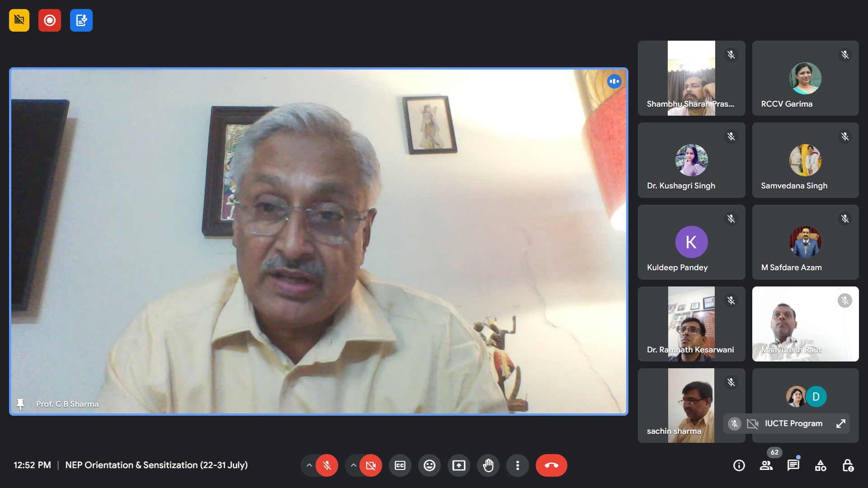Viewport: 868px width, 488px height.
Task: Open the meeting details info icon
Action: [x=739, y=465]
